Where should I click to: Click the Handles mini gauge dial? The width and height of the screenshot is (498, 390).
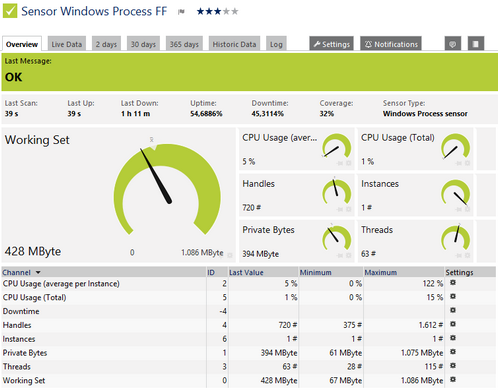click(337, 193)
